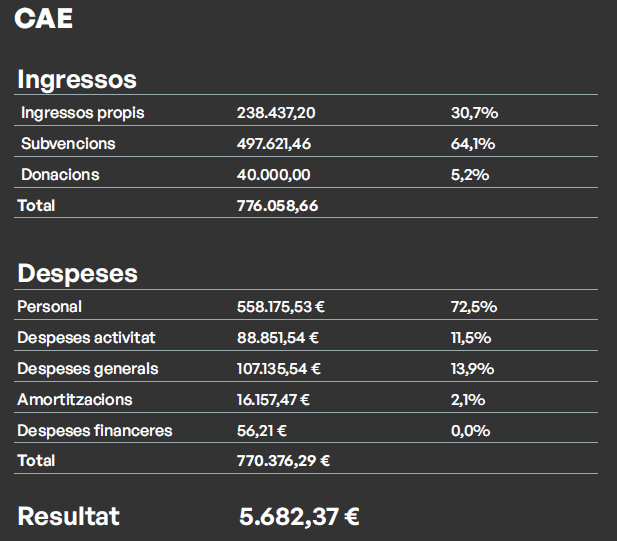Click the Despeses activitat label
617x541 pixels.
click(86, 338)
